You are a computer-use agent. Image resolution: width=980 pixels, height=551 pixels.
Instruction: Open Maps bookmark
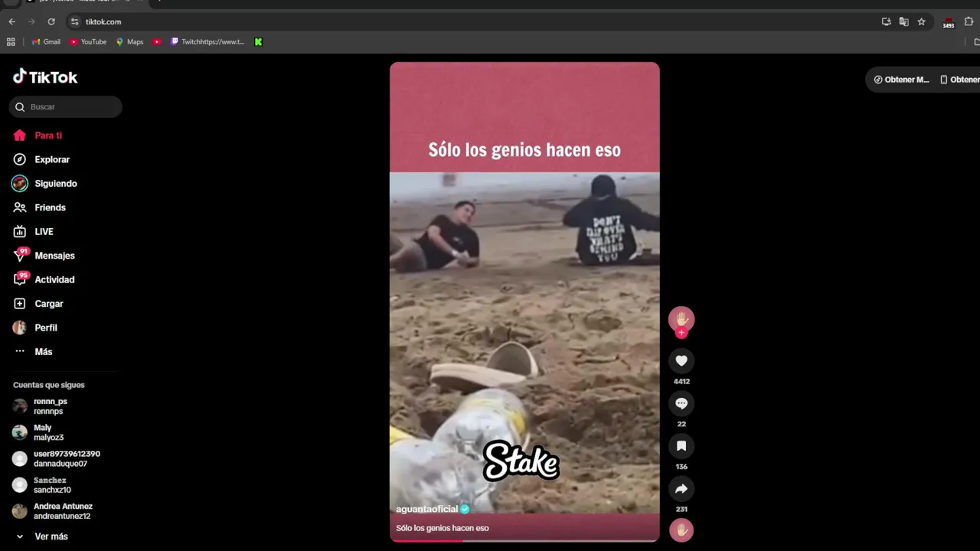129,42
